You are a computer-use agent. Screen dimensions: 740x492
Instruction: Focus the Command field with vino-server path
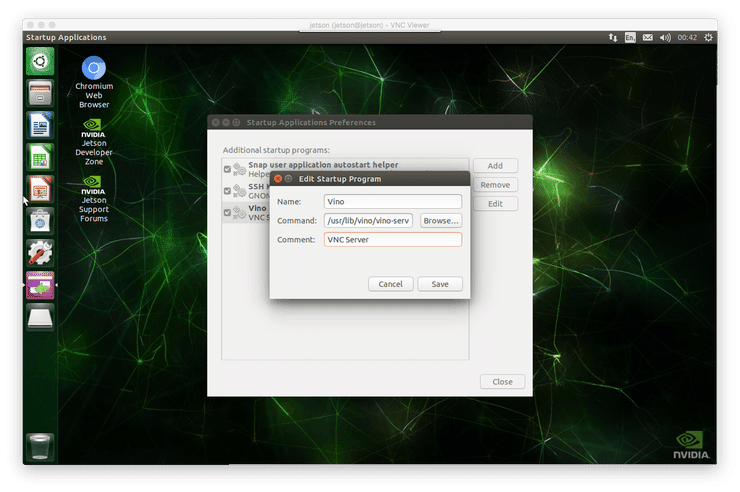tap(368, 220)
